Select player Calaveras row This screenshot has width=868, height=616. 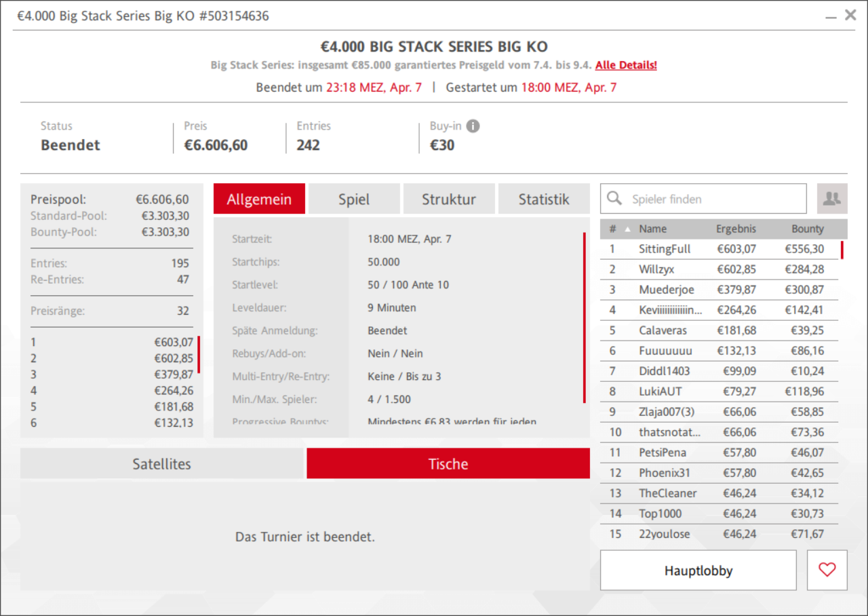[x=719, y=330]
